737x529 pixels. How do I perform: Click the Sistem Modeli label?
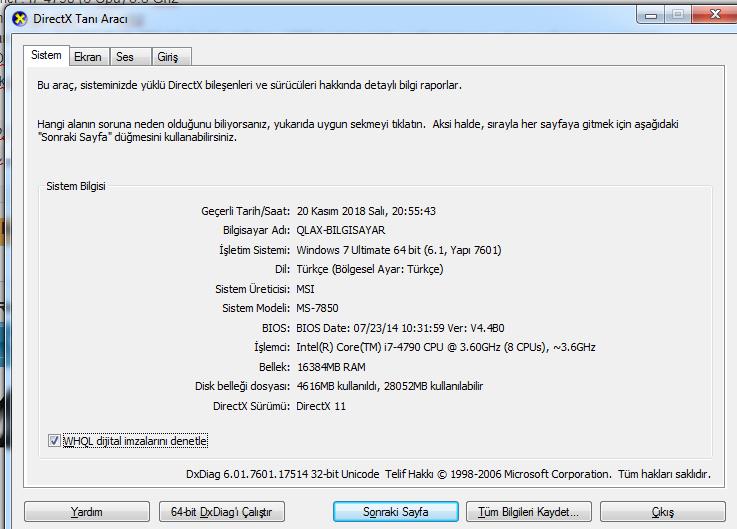[256, 308]
